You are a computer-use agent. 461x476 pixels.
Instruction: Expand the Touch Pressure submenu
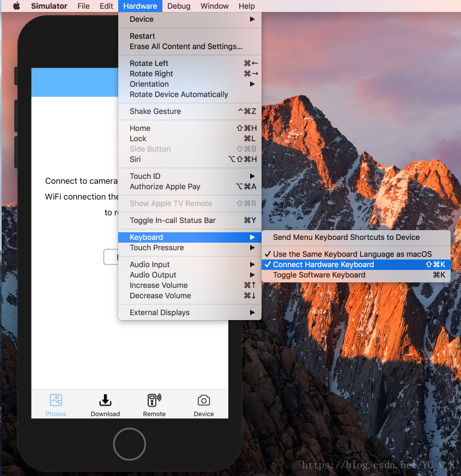(x=190, y=248)
